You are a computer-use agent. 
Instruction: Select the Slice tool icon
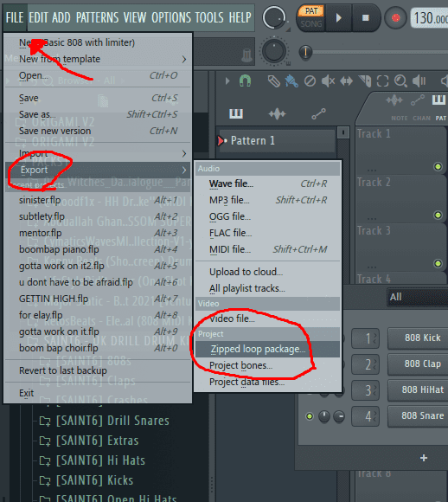click(364, 81)
